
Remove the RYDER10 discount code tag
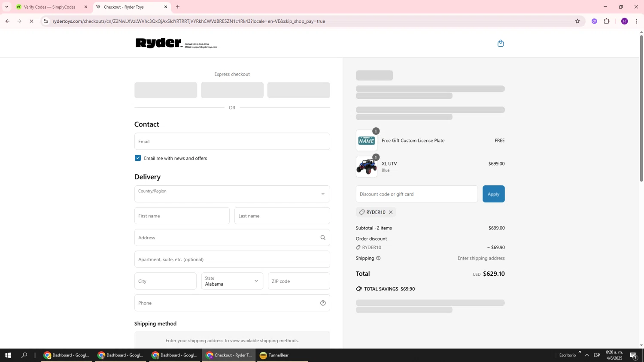coord(391,212)
